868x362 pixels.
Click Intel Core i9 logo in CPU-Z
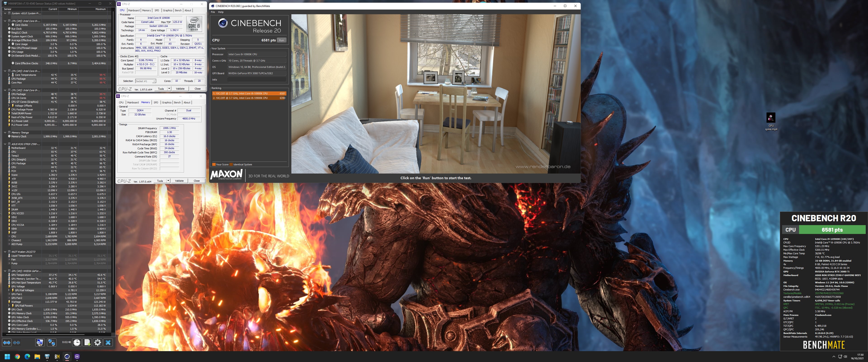pos(194,24)
